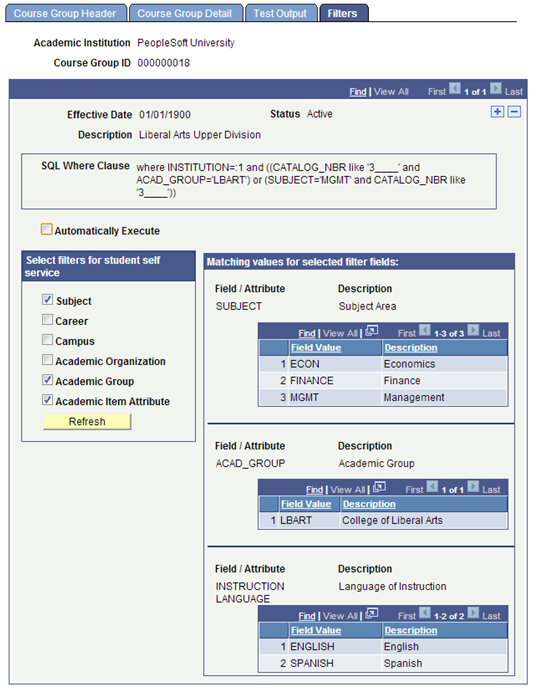
Task: Add a new effective-dated row with plus icon
Action: [497, 111]
